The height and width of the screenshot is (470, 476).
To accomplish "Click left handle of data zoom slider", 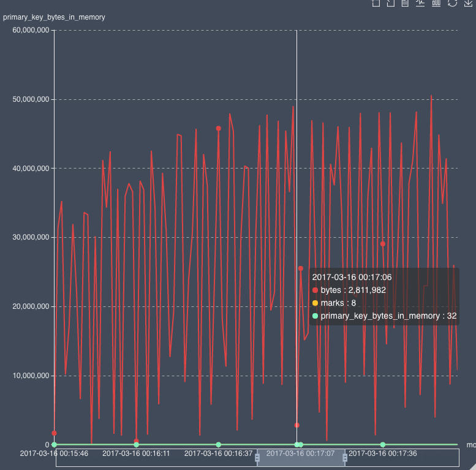I will pos(257,457).
